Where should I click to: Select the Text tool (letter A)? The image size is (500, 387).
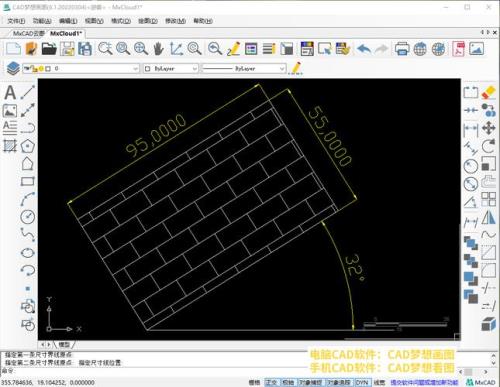tap(10, 92)
